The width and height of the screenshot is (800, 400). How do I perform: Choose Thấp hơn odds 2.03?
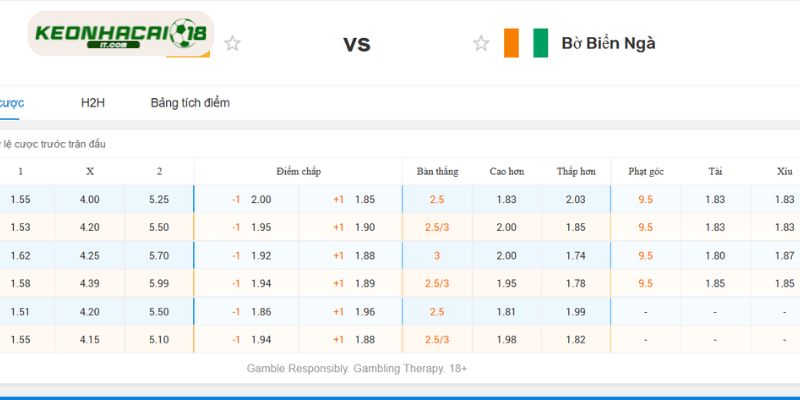click(x=576, y=199)
